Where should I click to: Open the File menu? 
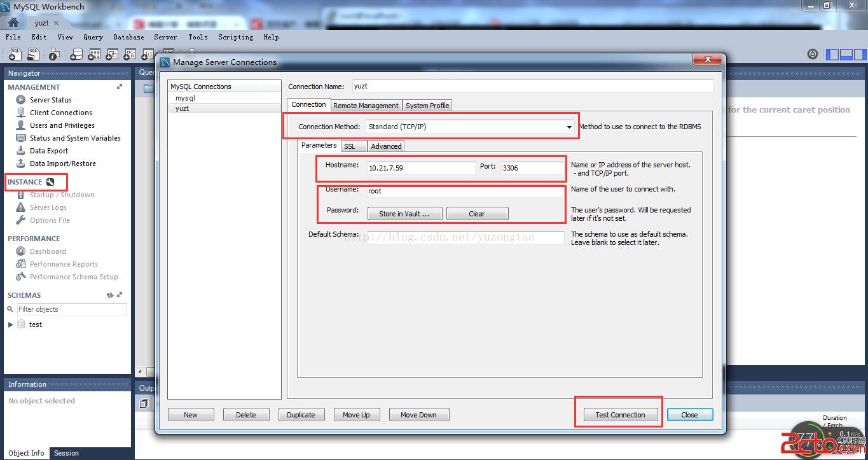[13, 37]
